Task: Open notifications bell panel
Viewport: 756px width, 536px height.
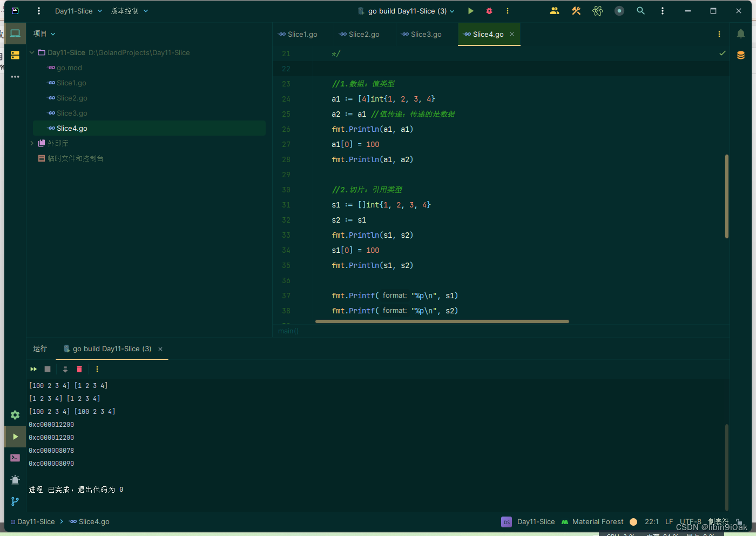Action: pos(741,34)
